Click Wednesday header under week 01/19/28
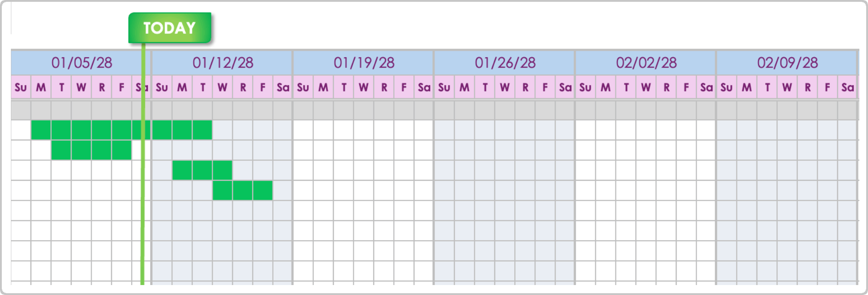Viewport: 868px width, 295px height. (364, 87)
